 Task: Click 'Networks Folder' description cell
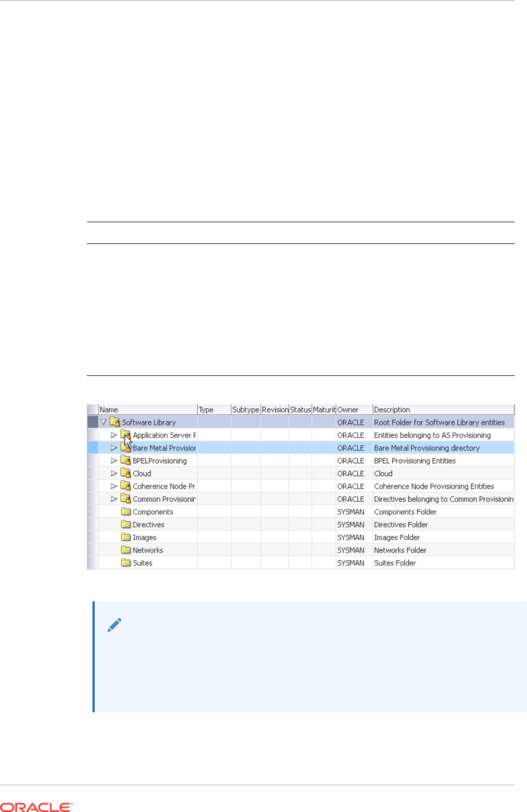tap(401, 551)
